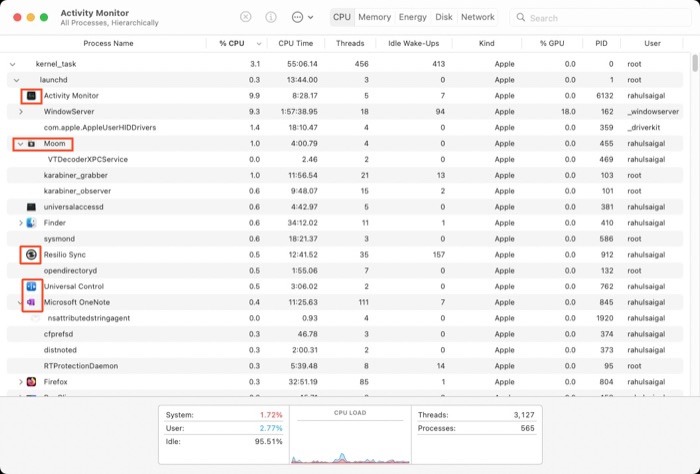
Task: Click the Processes count 565
Action: 527,428
